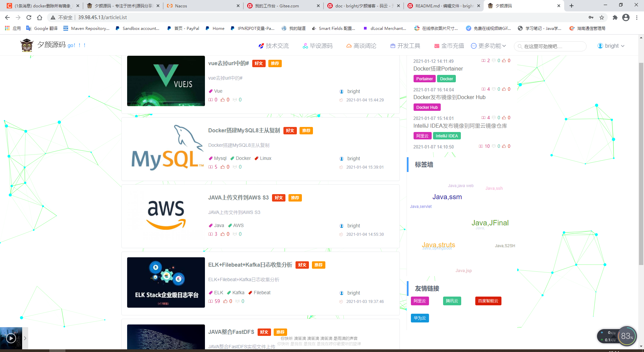Open 开发工具 navigation menu
Viewport: 644px width, 352px height.
(405, 46)
